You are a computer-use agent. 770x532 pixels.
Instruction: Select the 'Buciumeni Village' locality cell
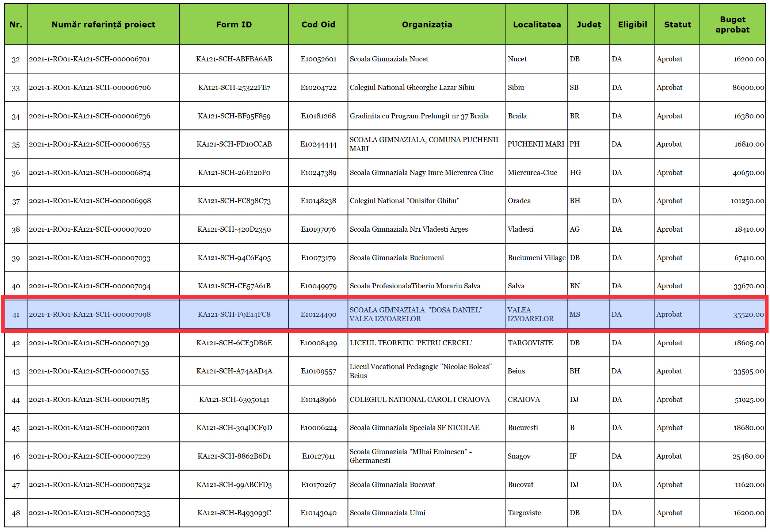536,258
